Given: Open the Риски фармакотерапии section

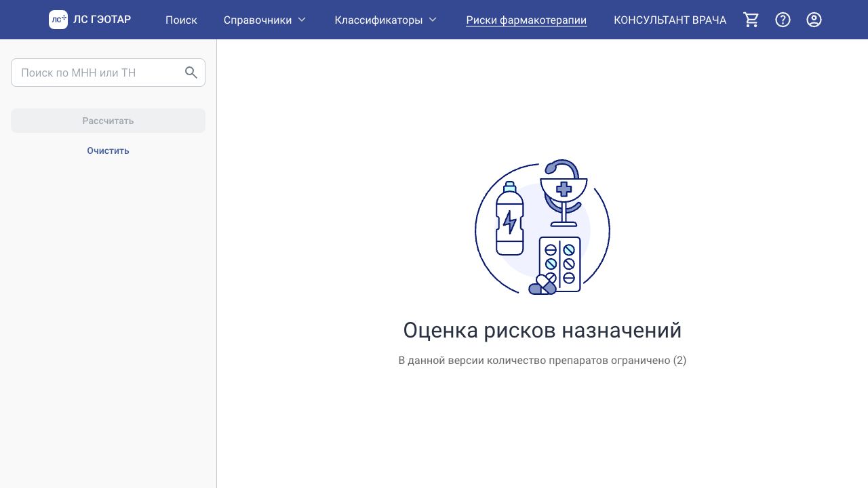Looking at the screenshot, I should [526, 20].
